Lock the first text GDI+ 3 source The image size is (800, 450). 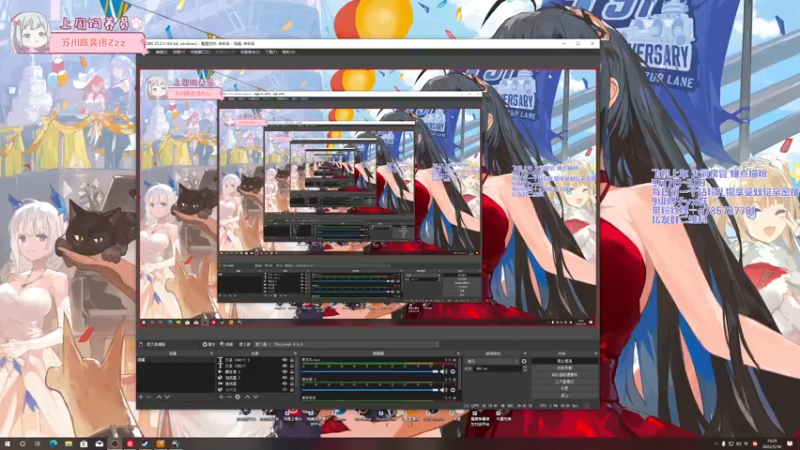(x=292, y=360)
